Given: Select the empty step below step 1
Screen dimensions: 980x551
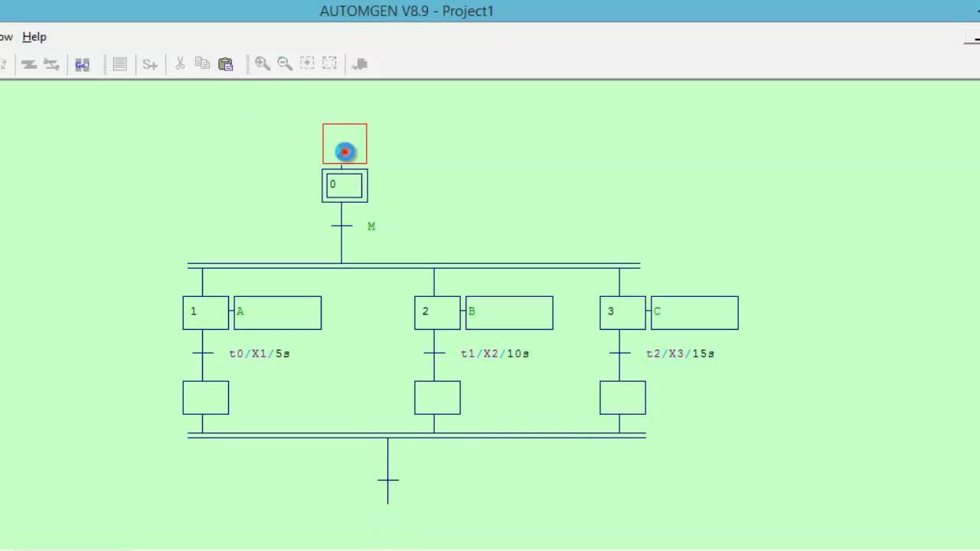Looking at the screenshot, I should (x=205, y=398).
